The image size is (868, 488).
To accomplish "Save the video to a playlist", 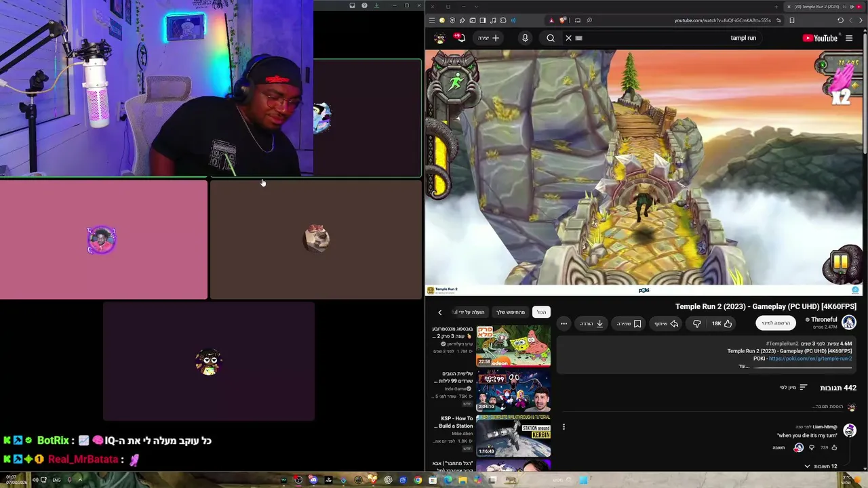I will (629, 323).
